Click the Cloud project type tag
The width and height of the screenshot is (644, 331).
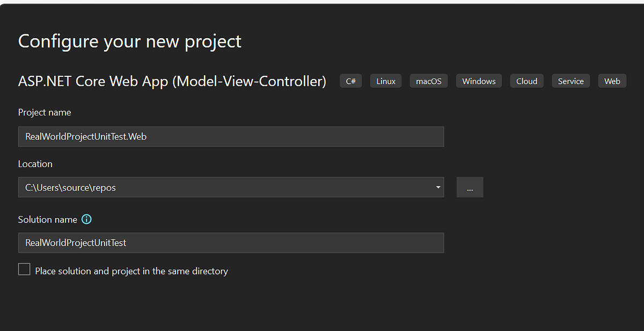click(x=526, y=81)
